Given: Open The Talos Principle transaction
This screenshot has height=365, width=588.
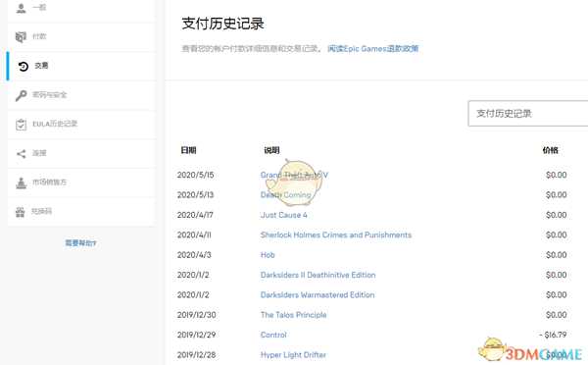Looking at the screenshot, I should (294, 315).
